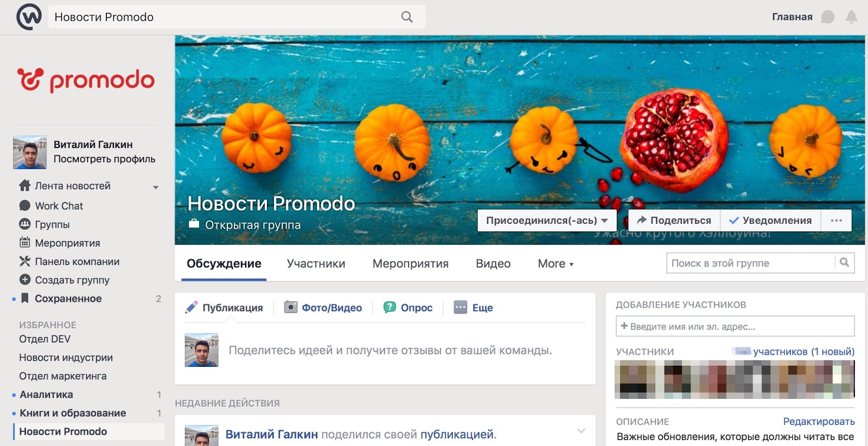Click the Мероприятия calendar icon
Image resolution: width=868 pixels, height=446 pixels.
[x=25, y=242]
